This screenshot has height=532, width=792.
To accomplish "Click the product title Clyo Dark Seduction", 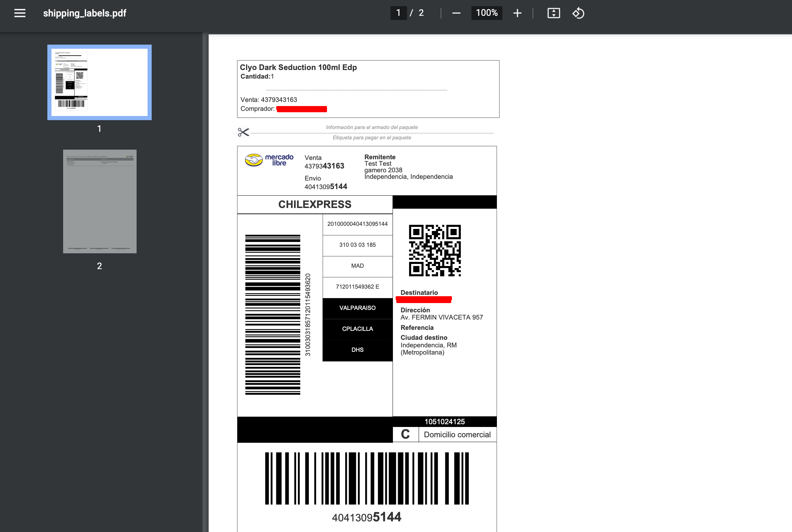I will (298, 67).
